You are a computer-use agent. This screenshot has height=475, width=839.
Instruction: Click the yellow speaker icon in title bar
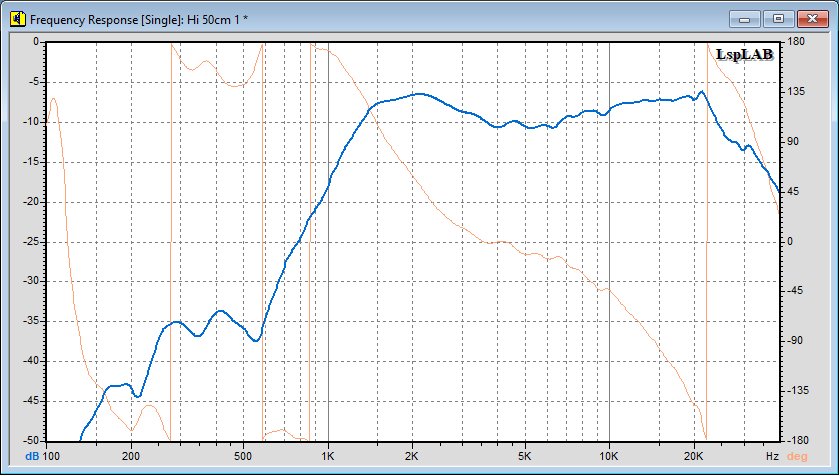18,19
